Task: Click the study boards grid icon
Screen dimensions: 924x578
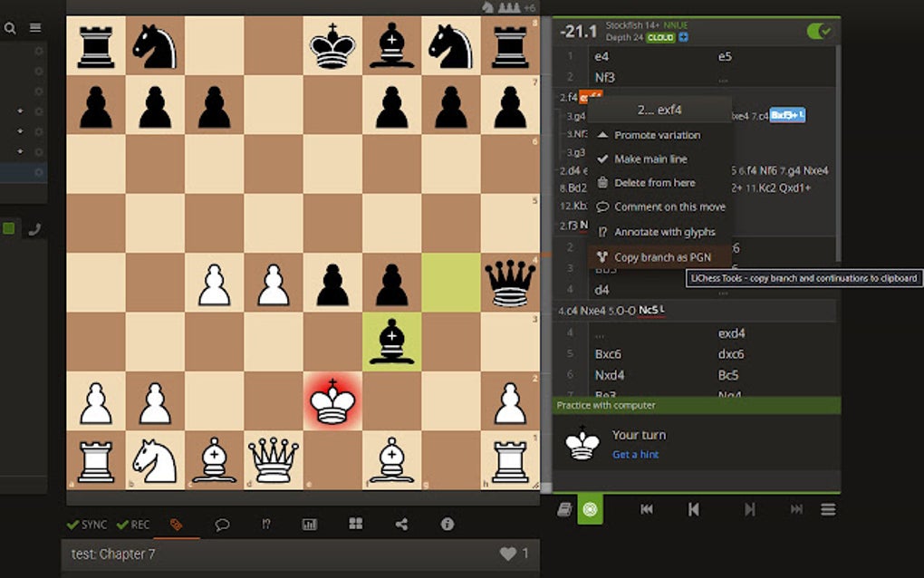Action: point(355,524)
